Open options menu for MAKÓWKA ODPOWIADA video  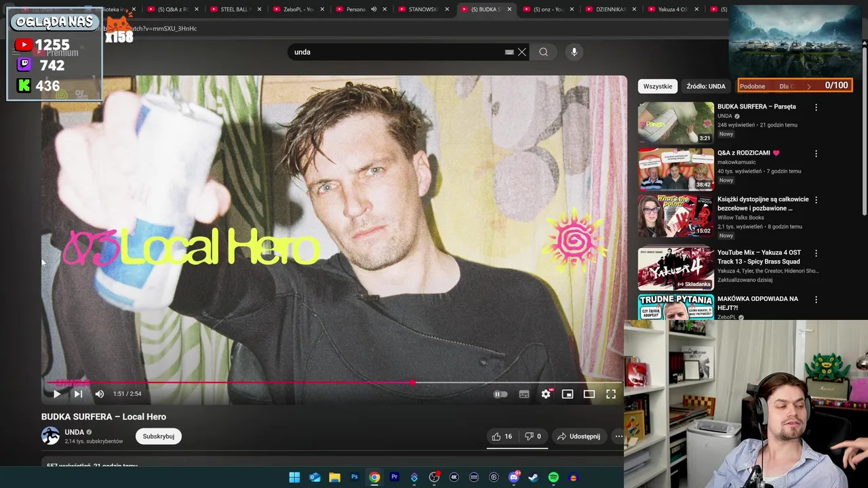click(816, 299)
